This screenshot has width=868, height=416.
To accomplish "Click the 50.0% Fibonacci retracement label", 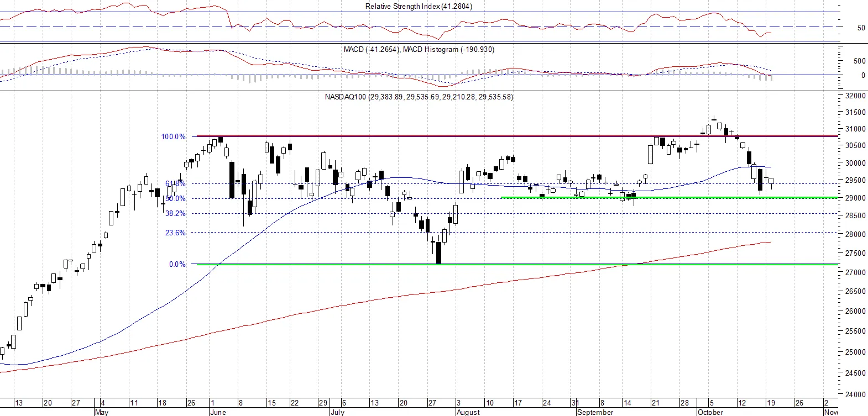I will coord(175,199).
